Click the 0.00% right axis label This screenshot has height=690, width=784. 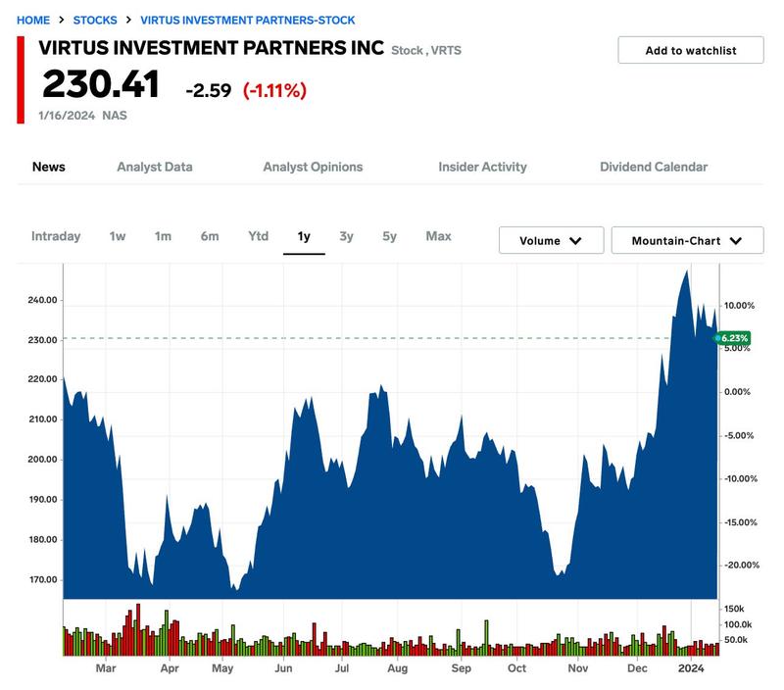coord(737,392)
